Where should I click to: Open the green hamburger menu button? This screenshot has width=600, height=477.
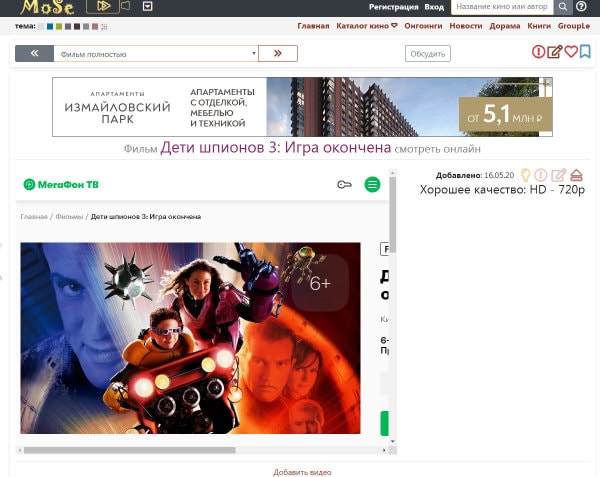coord(372,184)
